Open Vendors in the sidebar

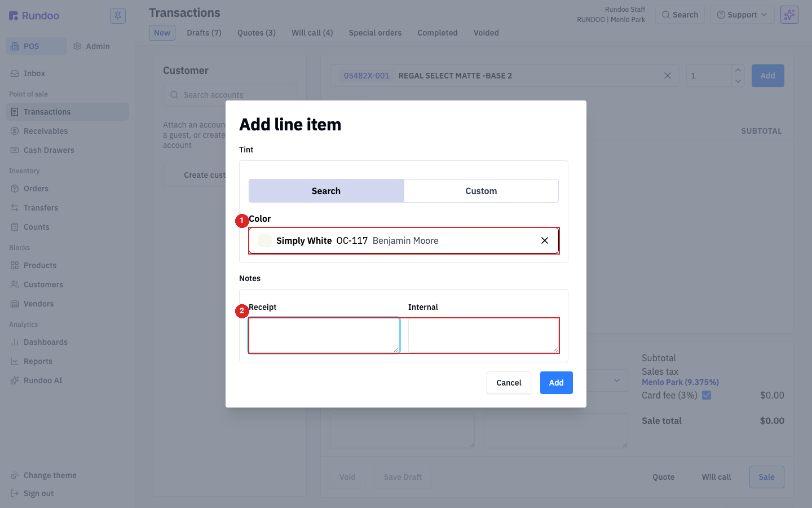(x=67, y=304)
